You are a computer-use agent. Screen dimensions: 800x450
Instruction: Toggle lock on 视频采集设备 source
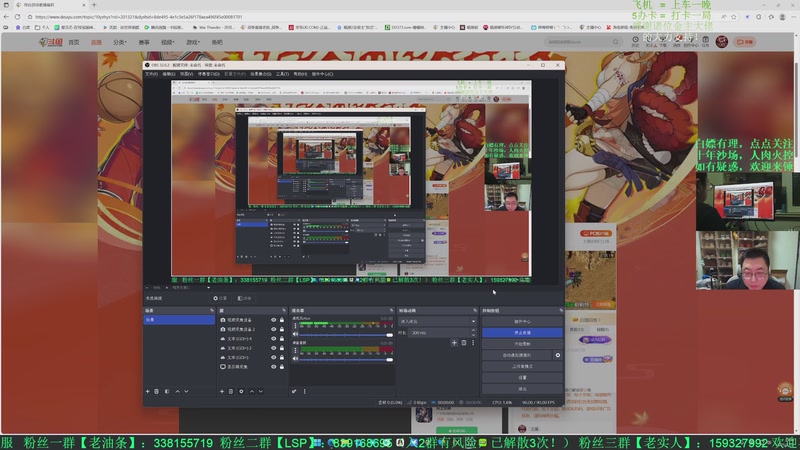tap(282, 320)
